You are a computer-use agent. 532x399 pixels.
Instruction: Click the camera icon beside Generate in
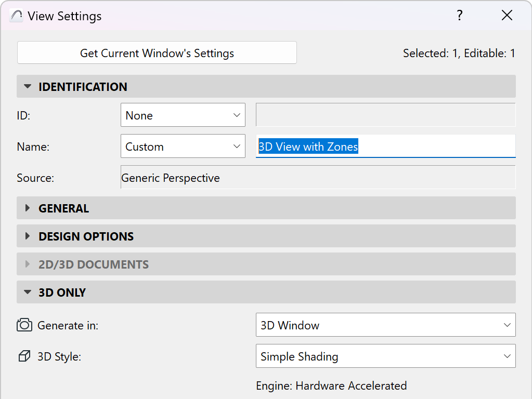coord(24,325)
